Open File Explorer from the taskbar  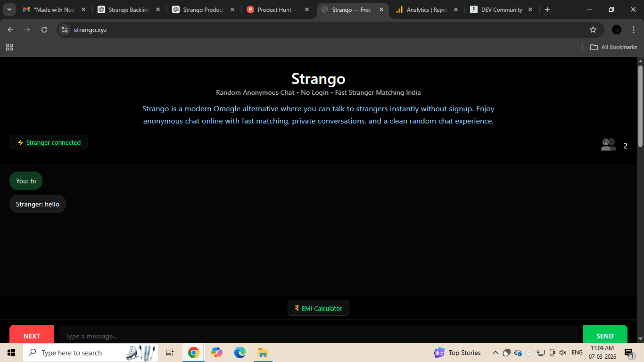click(x=263, y=352)
